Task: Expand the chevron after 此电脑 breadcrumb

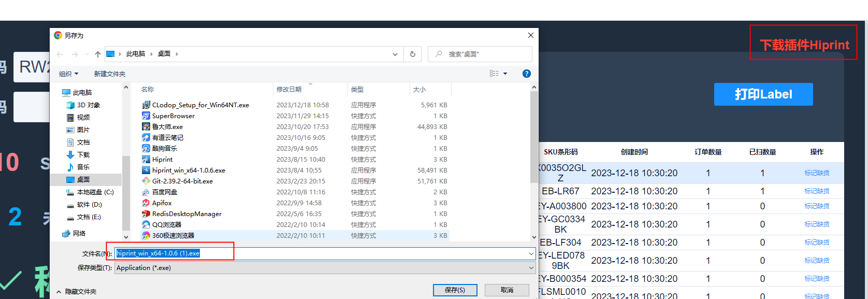Action: (x=151, y=54)
